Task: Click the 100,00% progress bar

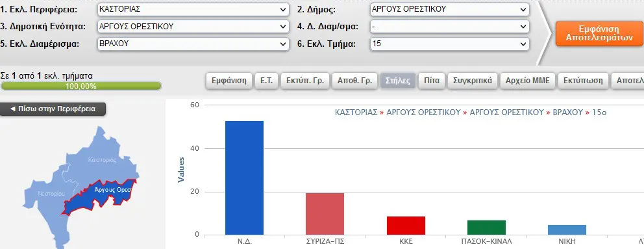Action: pyautogui.click(x=81, y=86)
